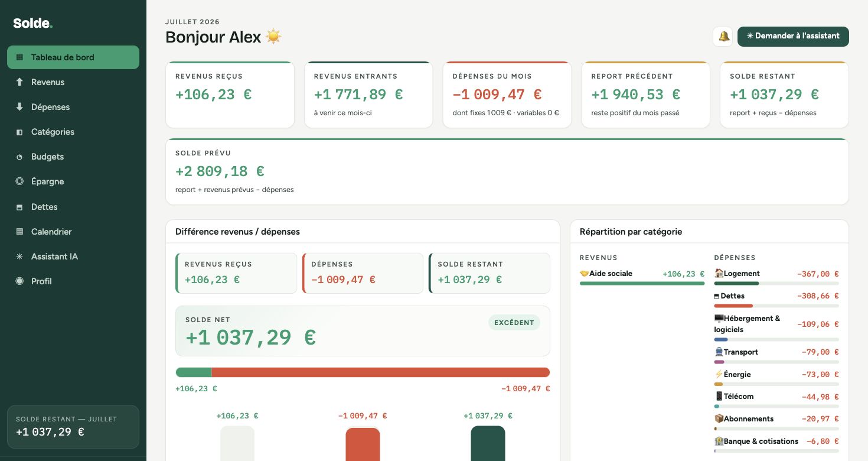
Task: Click the Hébergement & logiciels computer icon
Action: point(719,319)
